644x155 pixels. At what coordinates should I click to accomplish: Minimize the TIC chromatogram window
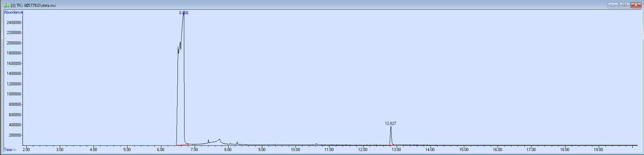click(x=613, y=5)
